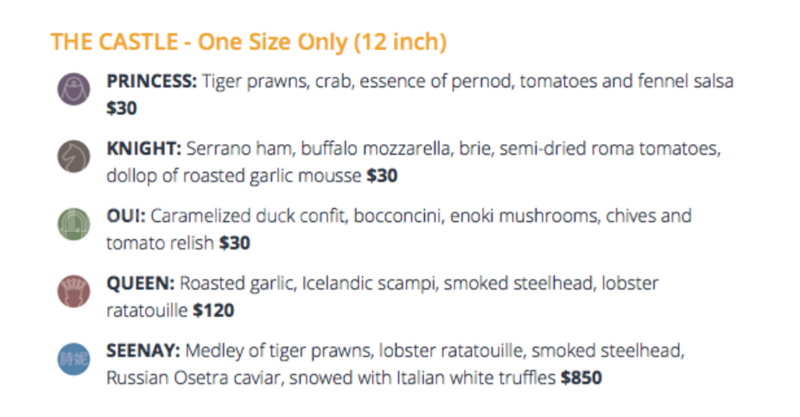Click the OUI pizza's $30 price
800x417 pixels.
[234, 243]
